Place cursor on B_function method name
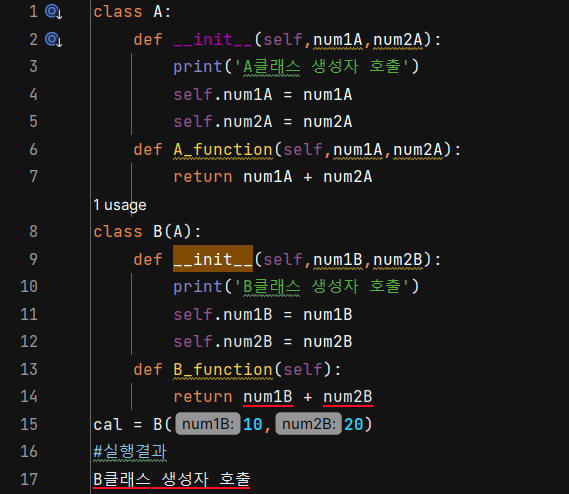Viewport: 569px width, 494px height. point(223,369)
